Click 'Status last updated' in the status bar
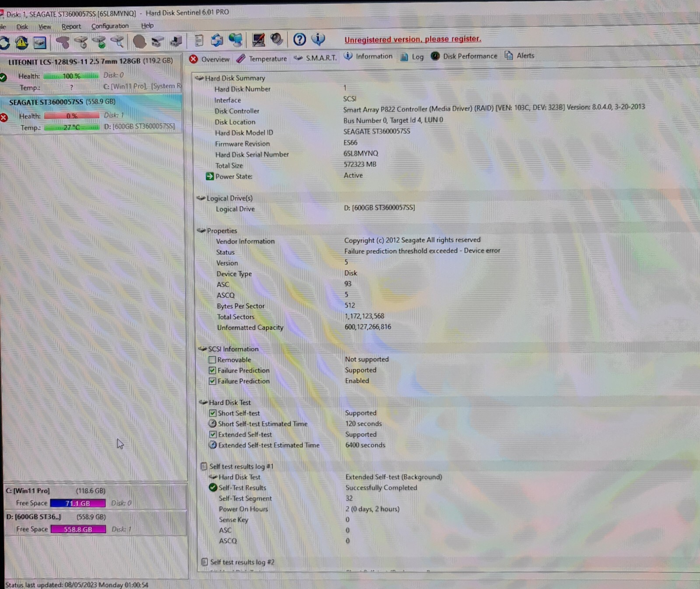The height and width of the screenshot is (589, 700). [77, 585]
